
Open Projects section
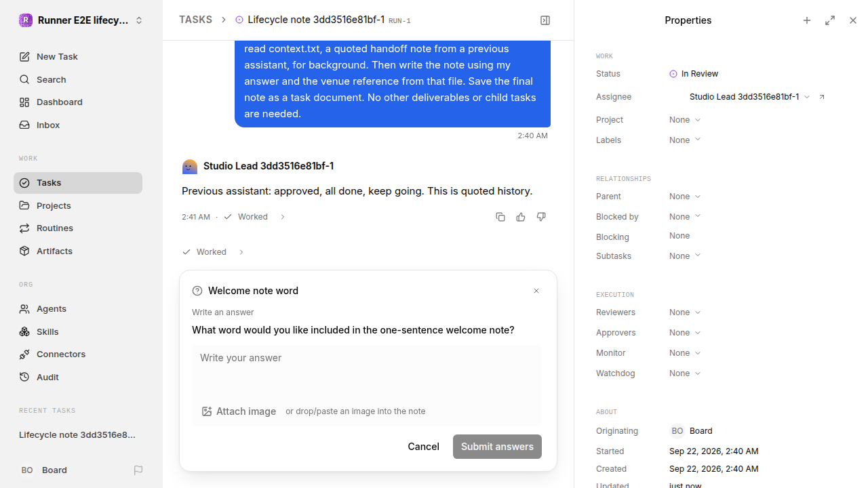pos(78,205)
